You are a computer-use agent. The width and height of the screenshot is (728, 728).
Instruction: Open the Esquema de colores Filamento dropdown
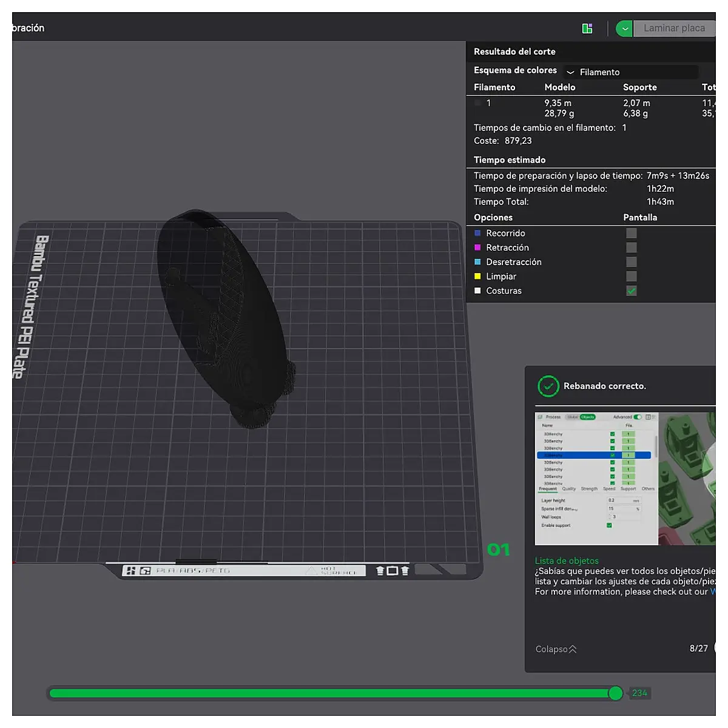631,72
